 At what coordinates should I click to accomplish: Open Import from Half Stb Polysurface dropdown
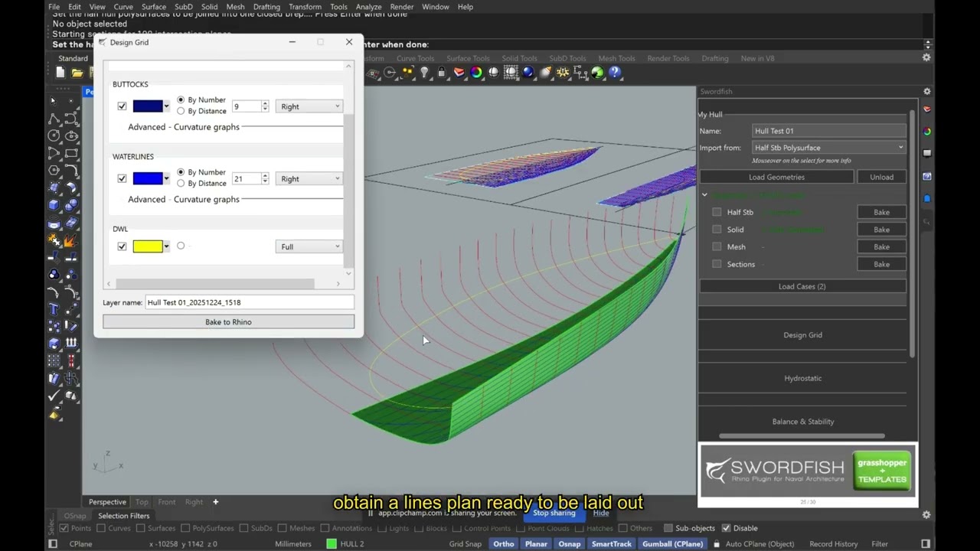[829, 148]
